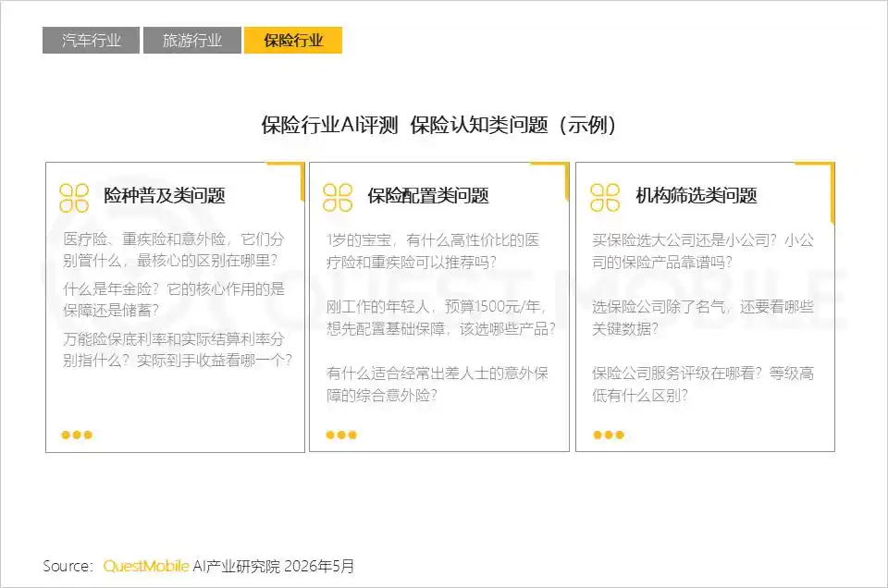The image size is (888, 588).
Task: Click the three-dot ellipsis in 机构筛选类问题 card
Action: point(609,435)
